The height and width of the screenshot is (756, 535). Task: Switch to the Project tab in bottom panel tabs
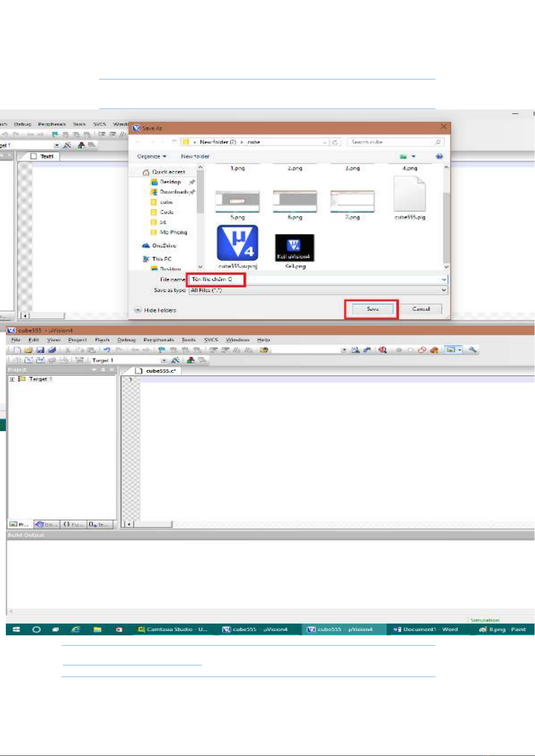(x=20, y=524)
